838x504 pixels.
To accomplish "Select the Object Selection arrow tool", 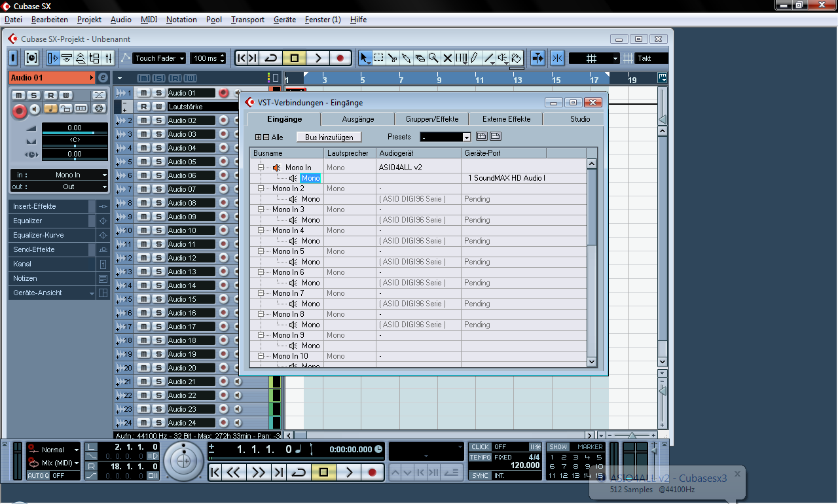I will [365, 58].
